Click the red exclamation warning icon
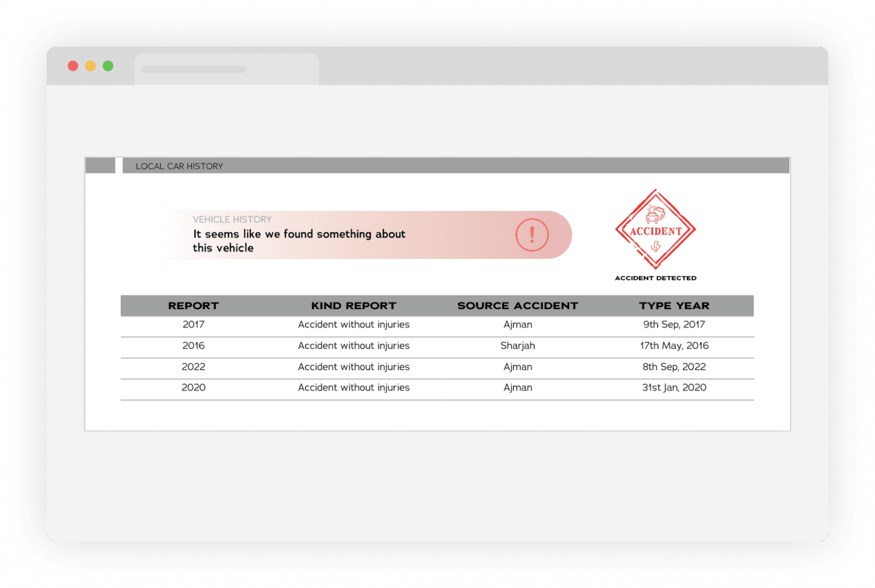 click(x=531, y=235)
